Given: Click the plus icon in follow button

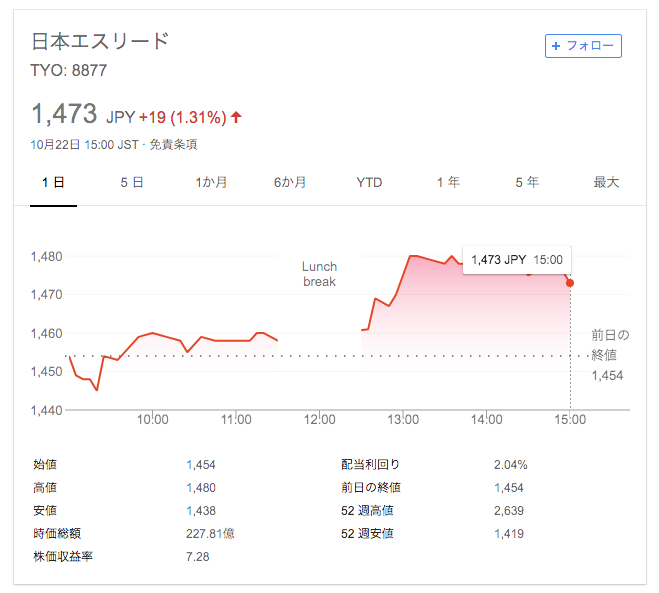Looking at the screenshot, I should pos(556,46).
